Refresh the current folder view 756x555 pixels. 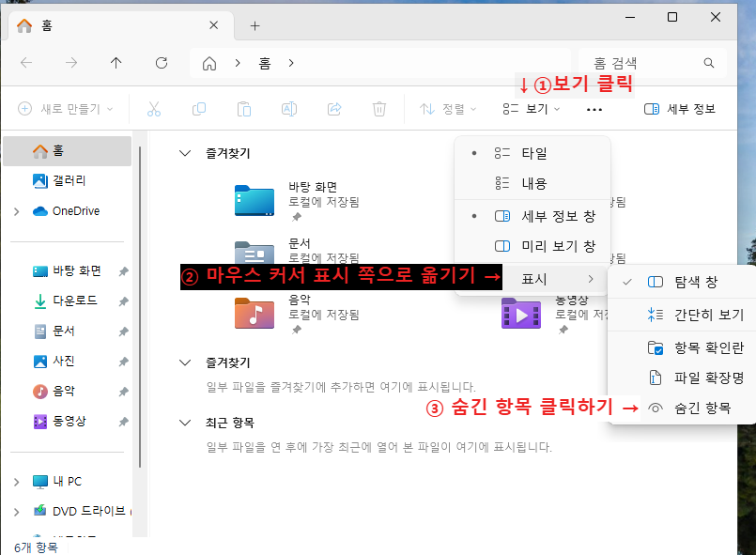pyautogui.click(x=162, y=63)
